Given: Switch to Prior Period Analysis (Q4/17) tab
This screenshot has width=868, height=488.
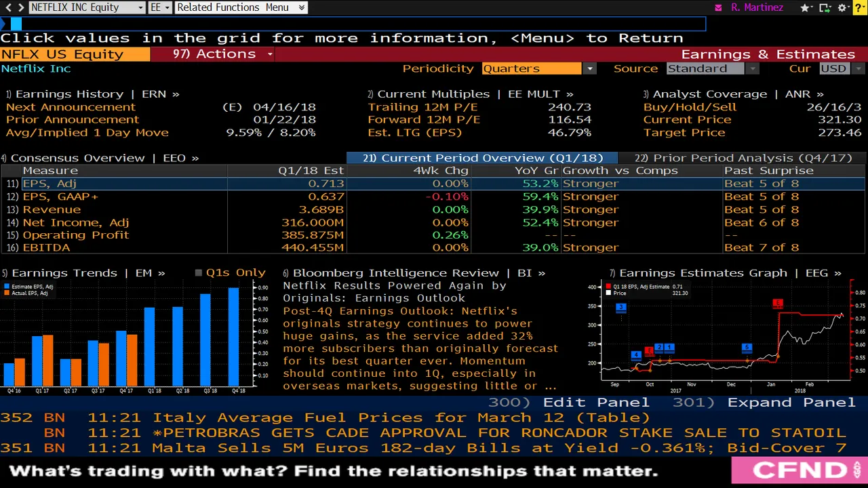Looking at the screenshot, I should [742, 158].
